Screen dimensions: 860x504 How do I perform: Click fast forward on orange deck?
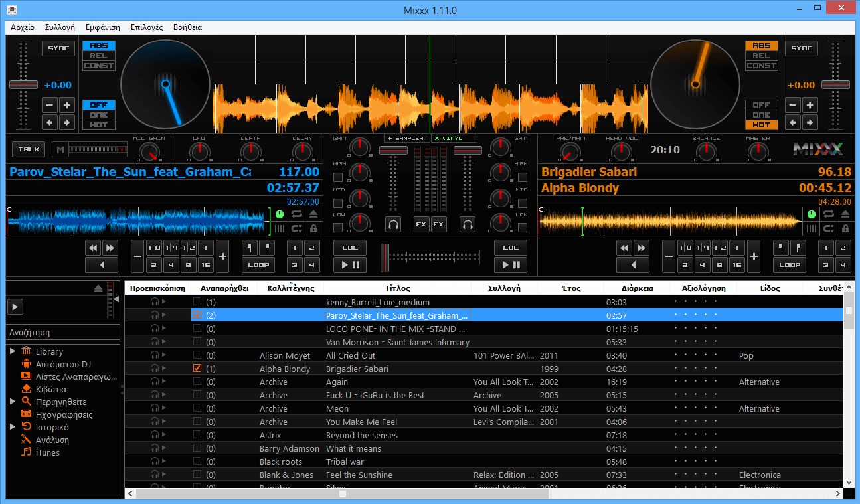tap(642, 248)
